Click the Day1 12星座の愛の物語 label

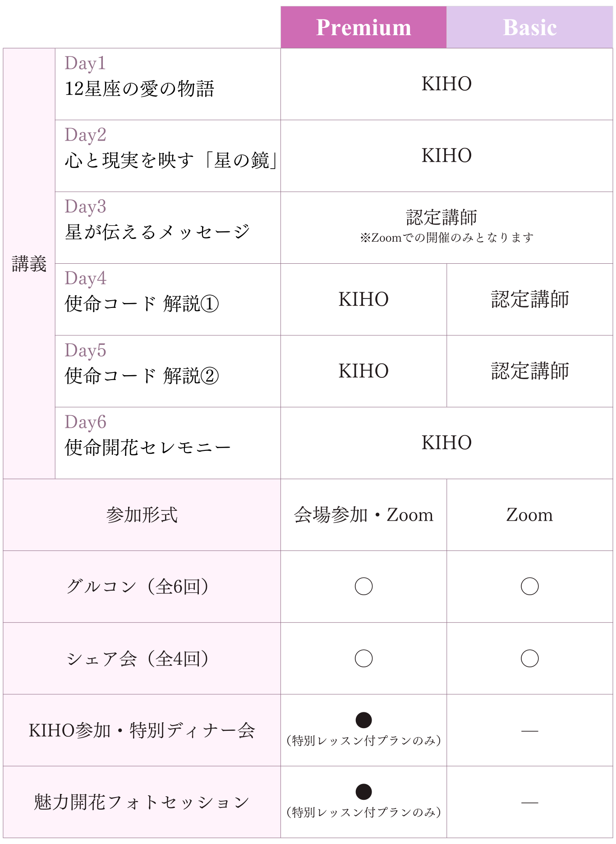click(x=139, y=88)
